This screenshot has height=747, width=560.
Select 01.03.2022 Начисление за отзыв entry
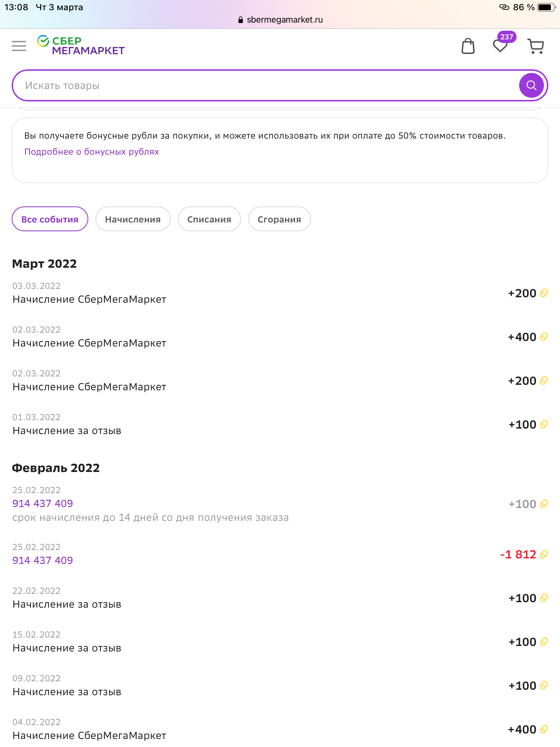280,424
